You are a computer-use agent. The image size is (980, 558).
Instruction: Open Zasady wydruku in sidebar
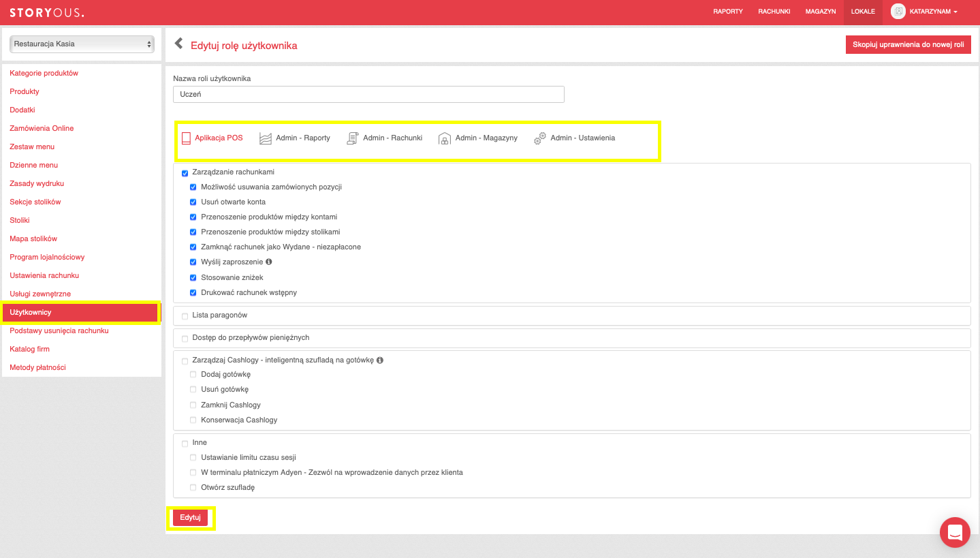click(x=37, y=183)
